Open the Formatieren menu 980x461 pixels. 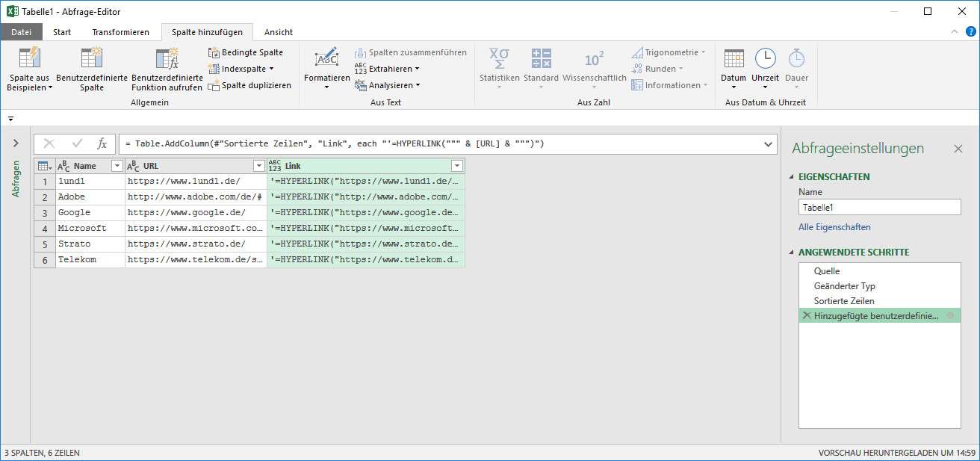[326, 69]
